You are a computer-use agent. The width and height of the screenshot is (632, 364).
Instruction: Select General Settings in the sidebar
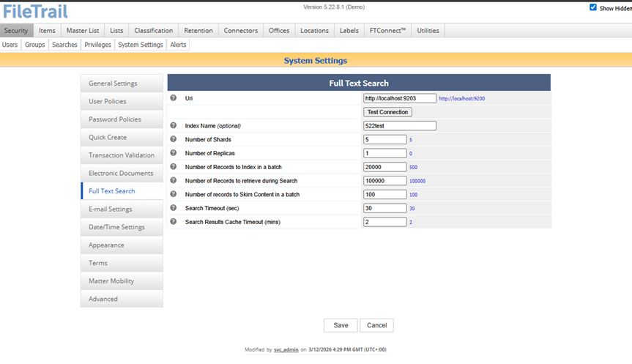click(x=122, y=83)
